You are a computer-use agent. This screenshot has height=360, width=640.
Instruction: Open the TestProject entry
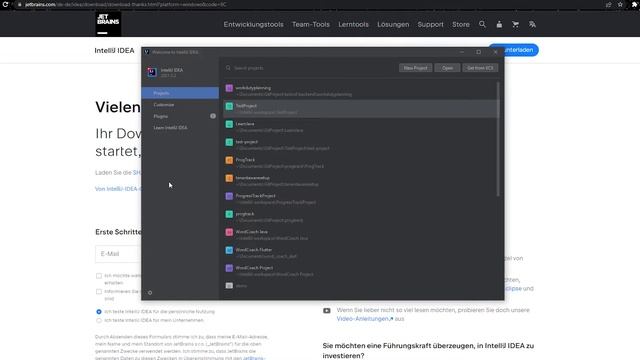click(x=360, y=109)
